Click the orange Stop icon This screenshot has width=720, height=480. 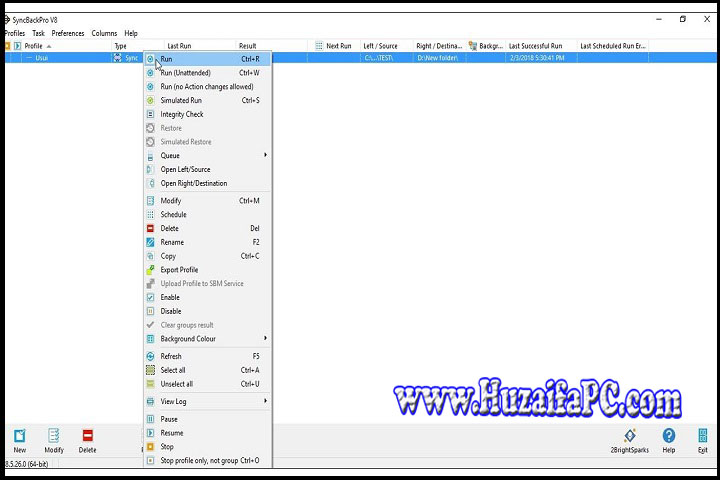150,446
